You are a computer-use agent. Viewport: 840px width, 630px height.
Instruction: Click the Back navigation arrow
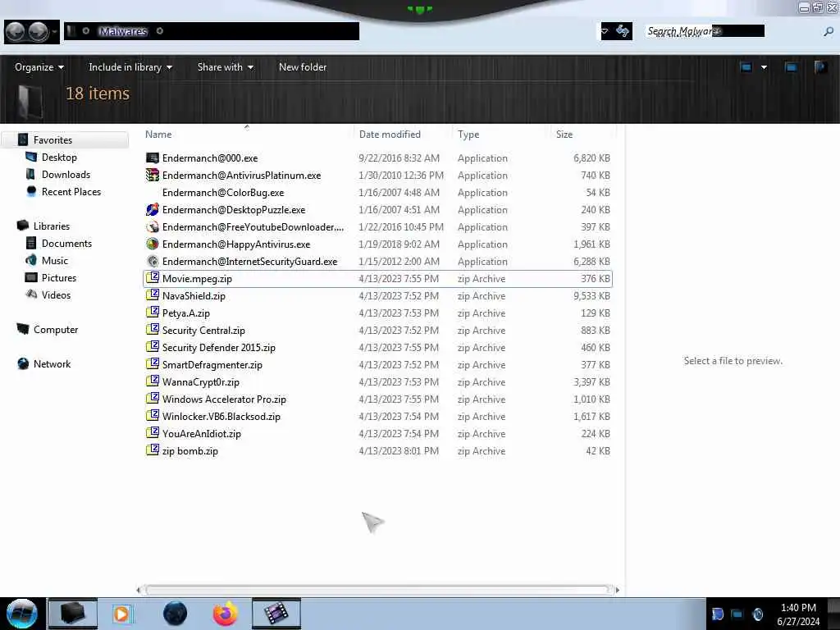15,32
